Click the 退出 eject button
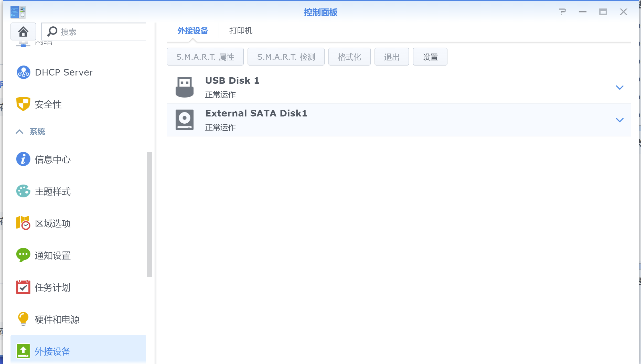 tap(392, 57)
